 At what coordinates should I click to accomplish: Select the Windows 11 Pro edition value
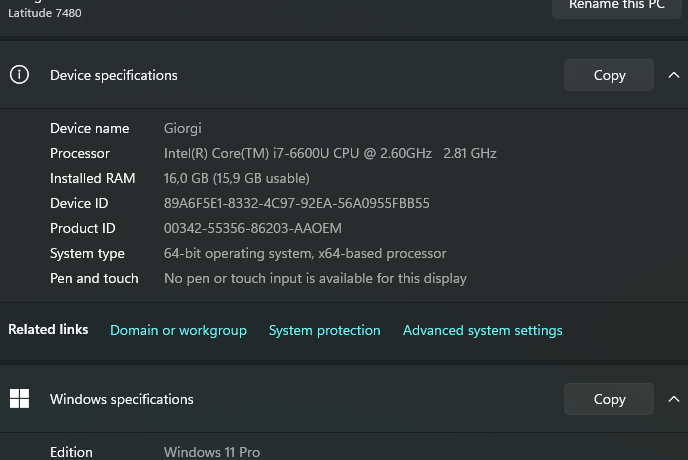tap(212, 452)
